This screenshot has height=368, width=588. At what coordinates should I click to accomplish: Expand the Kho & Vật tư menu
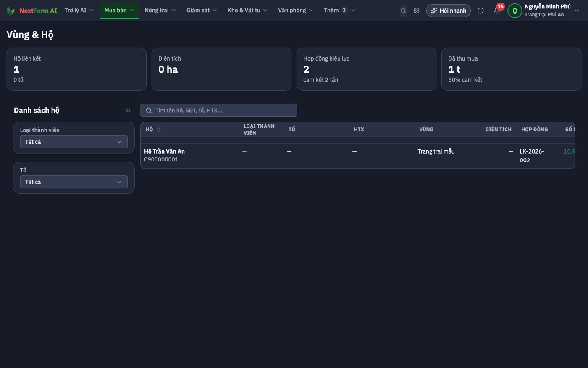pyautogui.click(x=247, y=10)
